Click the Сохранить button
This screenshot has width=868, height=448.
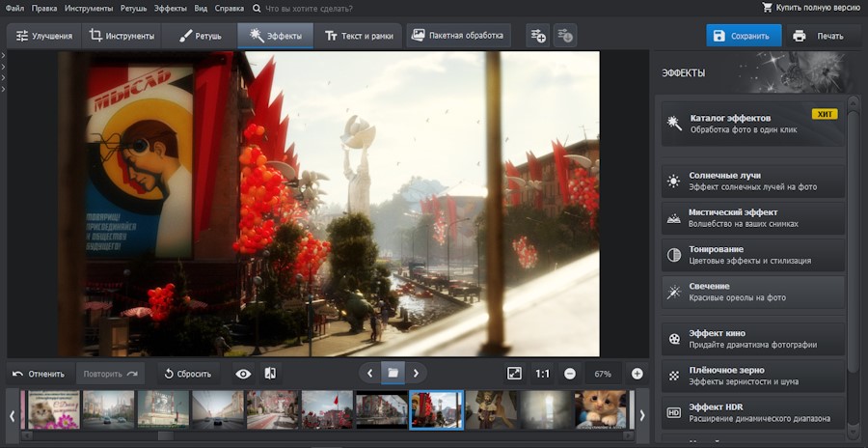743,36
